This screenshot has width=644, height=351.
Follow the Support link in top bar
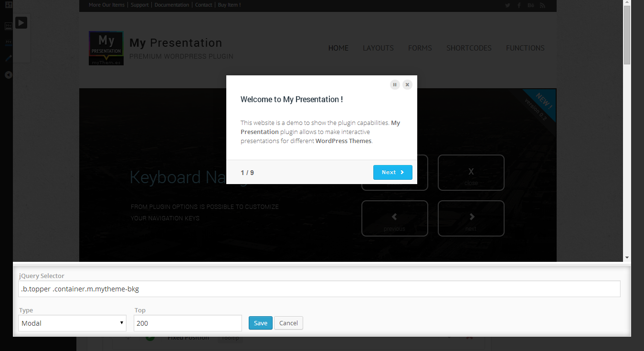pyautogui.click(x=139, y=5)
